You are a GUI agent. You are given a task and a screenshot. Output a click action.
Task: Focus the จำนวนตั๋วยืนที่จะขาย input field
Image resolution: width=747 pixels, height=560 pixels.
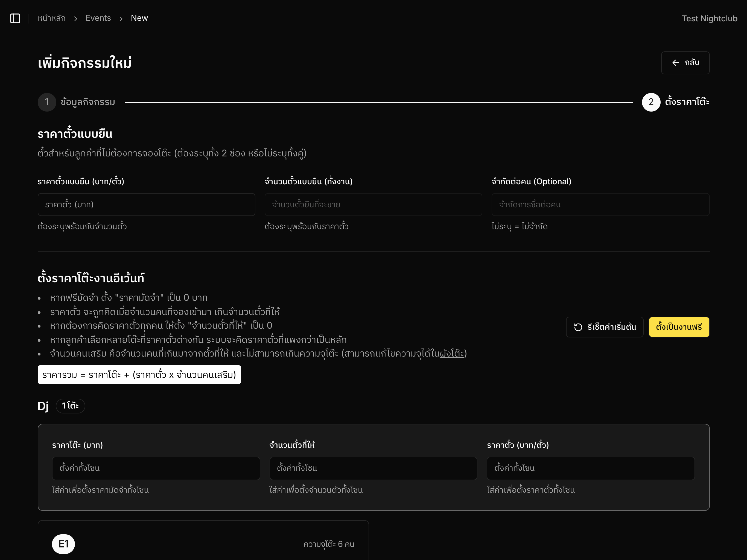pos(373,204)
